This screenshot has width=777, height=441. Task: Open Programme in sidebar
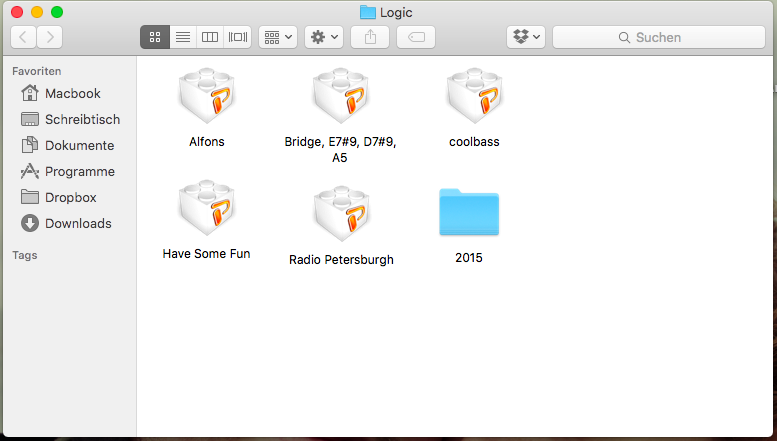click(68, 171)
